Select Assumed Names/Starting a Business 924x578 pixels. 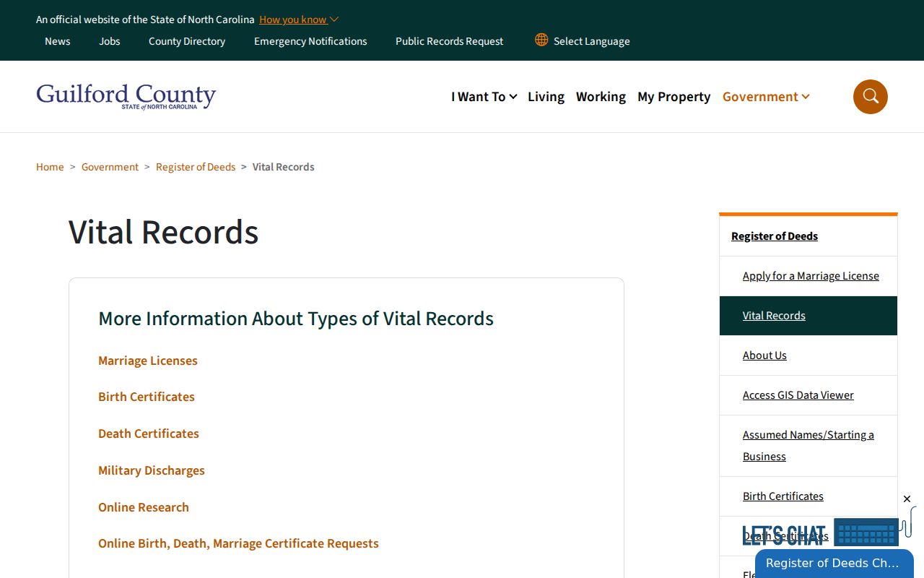coord(808,446)
